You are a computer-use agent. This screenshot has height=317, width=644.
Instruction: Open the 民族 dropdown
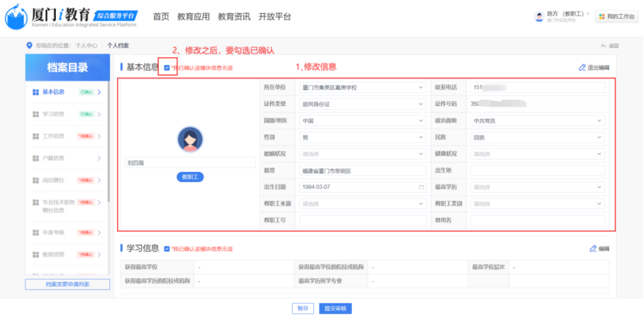pyautogui.click(x=537, y=137)
